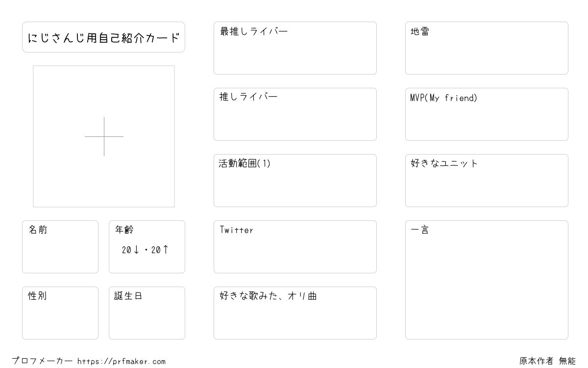This screenshot has width=588, height=368.
Task: Select the 誕生日 birthday field
Action: (x=147, y=313)
